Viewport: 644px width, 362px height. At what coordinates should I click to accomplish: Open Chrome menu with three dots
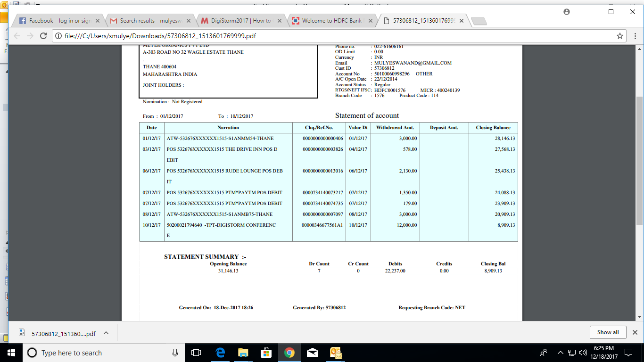click(x=634, y=36)
